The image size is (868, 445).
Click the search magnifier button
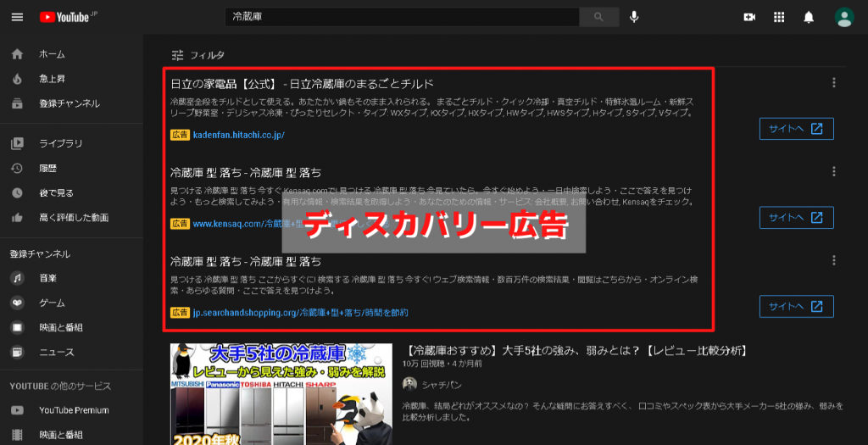pyautogui.click(x=598, y=17)
